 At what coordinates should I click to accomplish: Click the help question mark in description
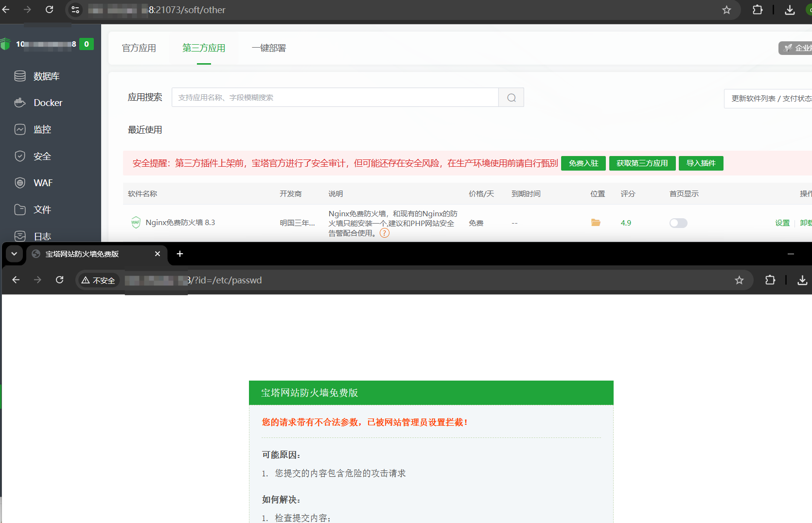385,233
